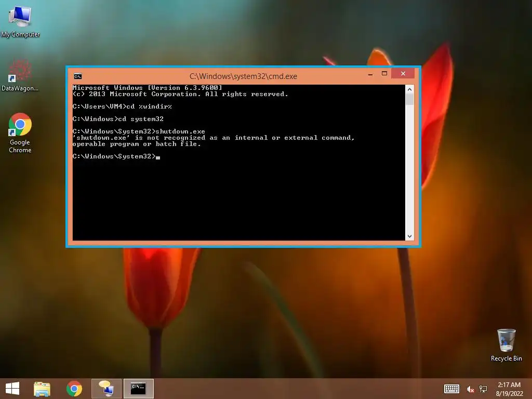
Task: Open the clock showing 2:17 AM
Action: point(509,389)
